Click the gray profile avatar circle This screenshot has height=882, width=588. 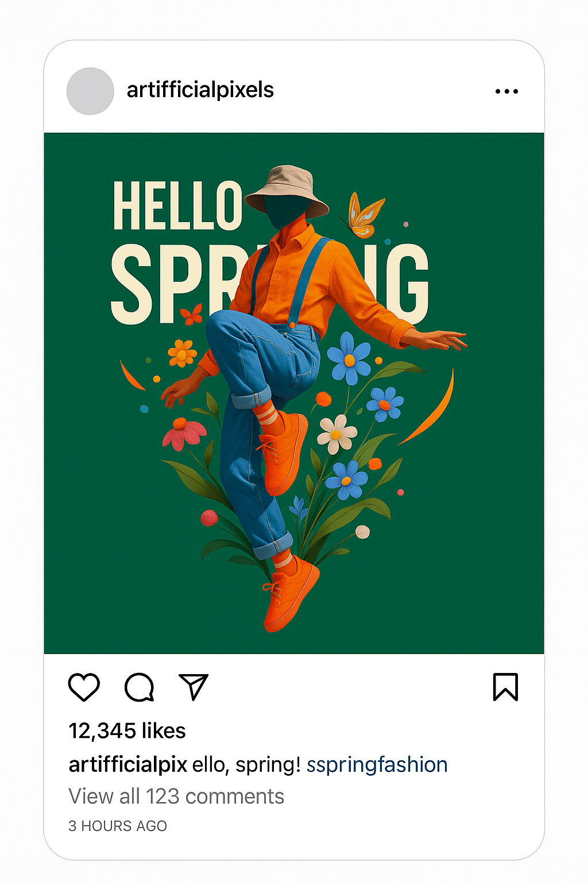[90, 91]
